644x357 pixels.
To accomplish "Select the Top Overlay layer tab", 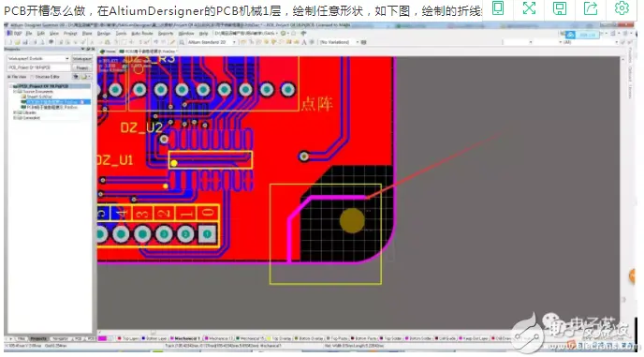I will click(280, 338).
